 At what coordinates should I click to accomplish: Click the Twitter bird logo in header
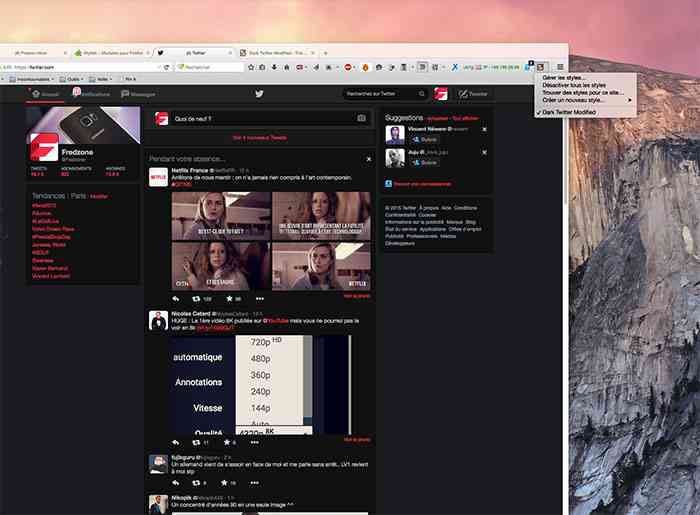259,94
